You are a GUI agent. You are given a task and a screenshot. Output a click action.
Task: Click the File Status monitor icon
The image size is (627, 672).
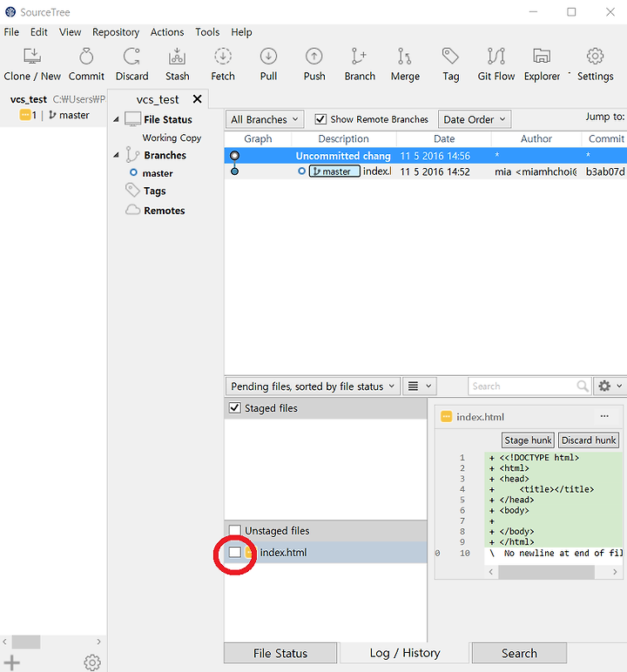[132, 119]
